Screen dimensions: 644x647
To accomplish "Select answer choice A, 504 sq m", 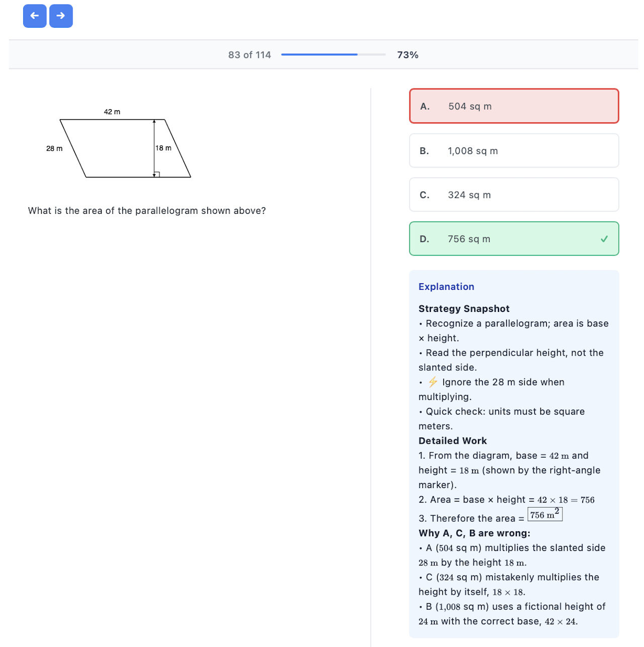I will (514, 106).
